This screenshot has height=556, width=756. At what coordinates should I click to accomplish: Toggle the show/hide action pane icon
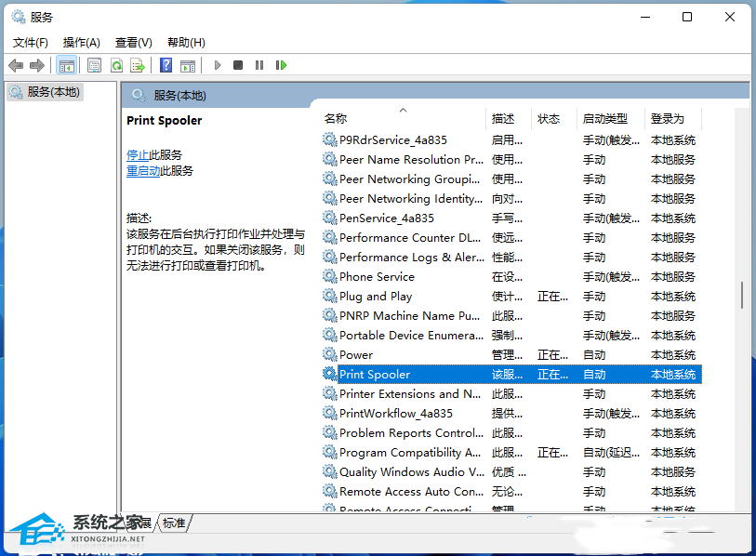188,65
